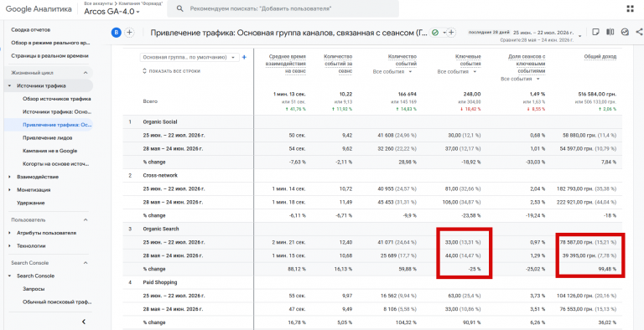Collapse the Жизненный цикл section
This screenshot has width=644, height=330.
86,73
